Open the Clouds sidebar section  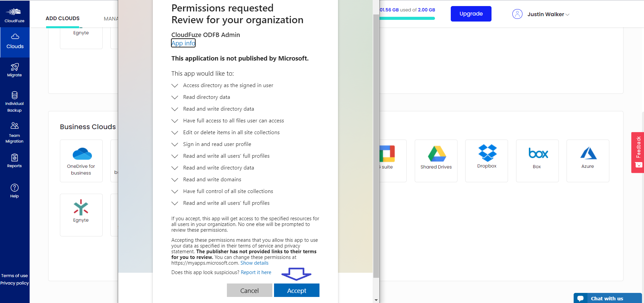point(15,42)
